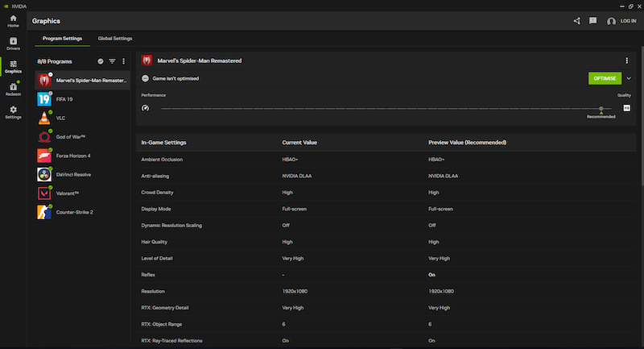Click the LOG IN link
The width and height of the screenshot is (644, 349).
click(x=629, y=21)
